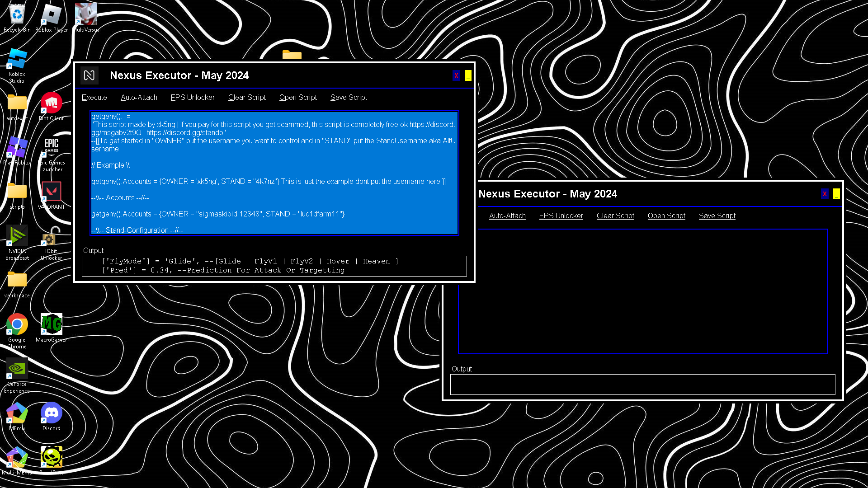Click Open Script in the right window
This screenshot has height=488, width=868.
[x=666, y=216]
